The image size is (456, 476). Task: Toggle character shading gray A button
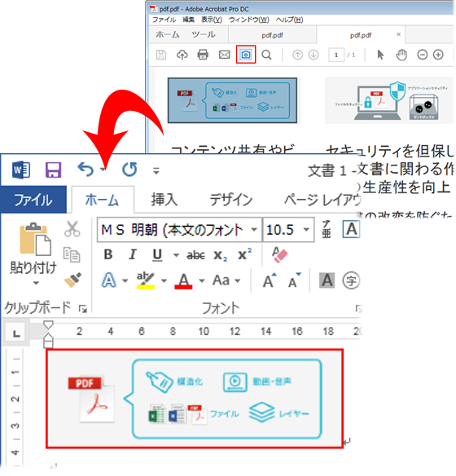[327, 280]
